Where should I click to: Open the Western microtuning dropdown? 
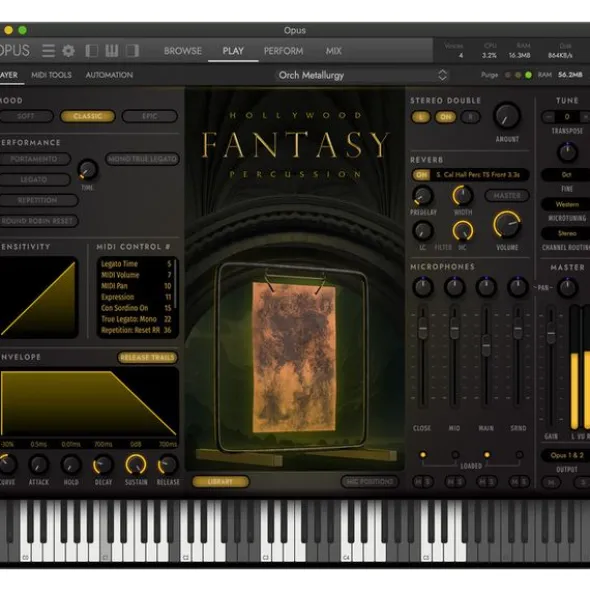566,204
